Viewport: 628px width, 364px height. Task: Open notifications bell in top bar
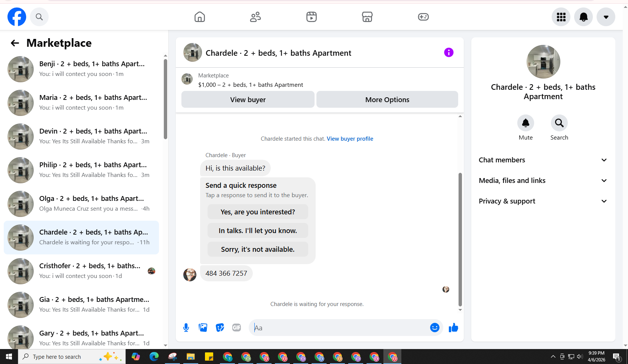583,17
